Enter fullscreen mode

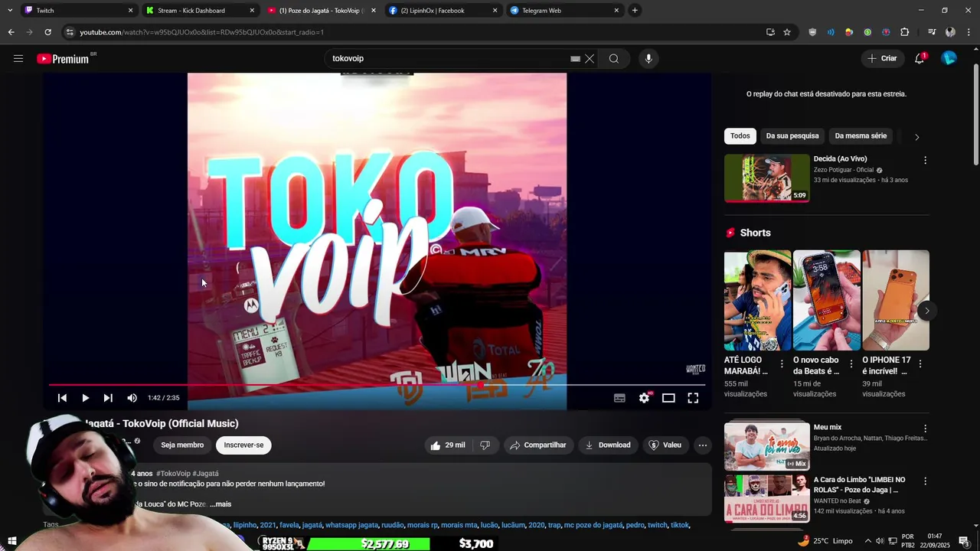tap(693, 398)
